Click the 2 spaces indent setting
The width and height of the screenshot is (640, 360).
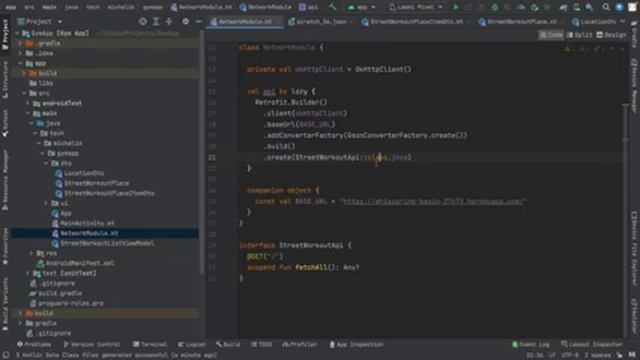point(598,355)
